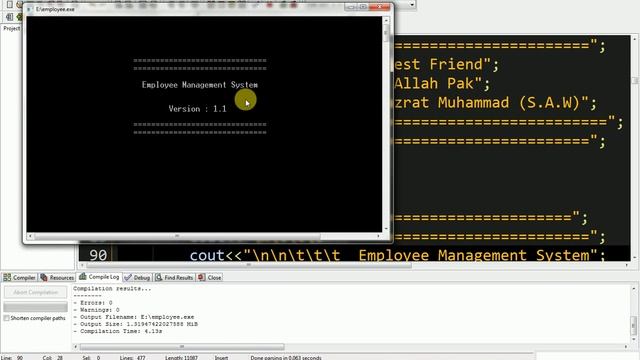This screenshot has width=640, height=360.
Task: Close the employee.exe console window
Action: tap(380, 7)
